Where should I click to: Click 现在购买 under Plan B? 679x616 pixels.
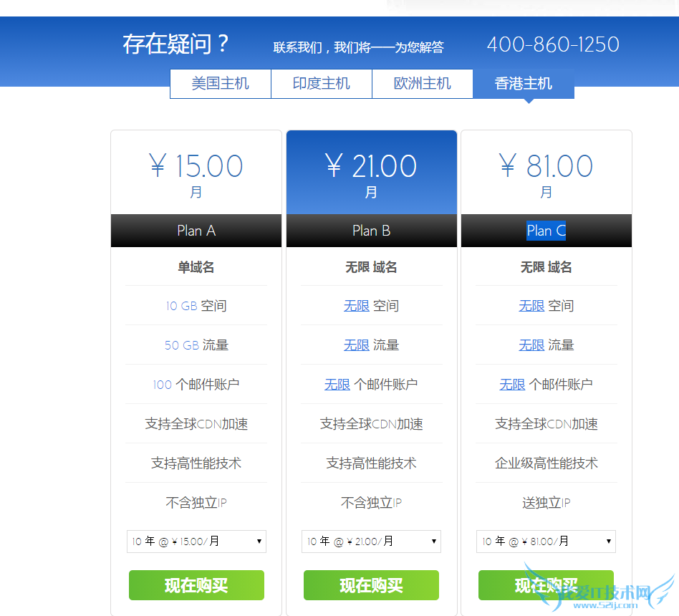click(371, 584)
